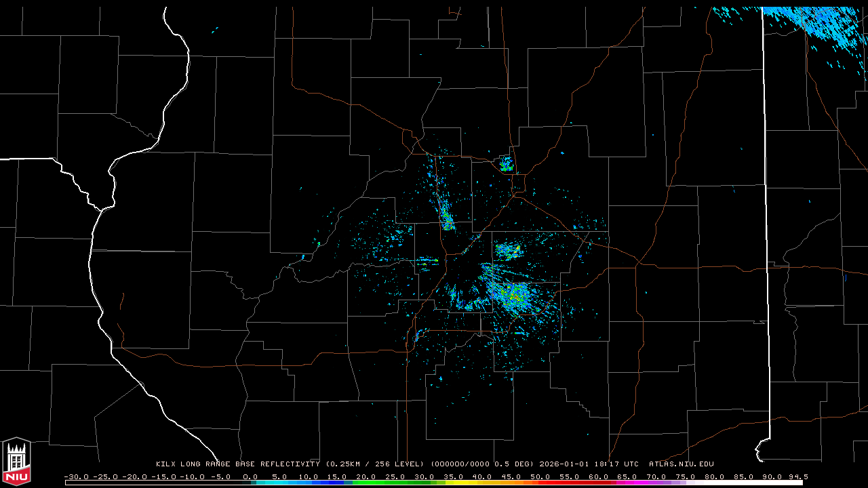Viewport: 868px width, 488px height.
Task: Click the 65.0 scale label
Action: [627, 476]
